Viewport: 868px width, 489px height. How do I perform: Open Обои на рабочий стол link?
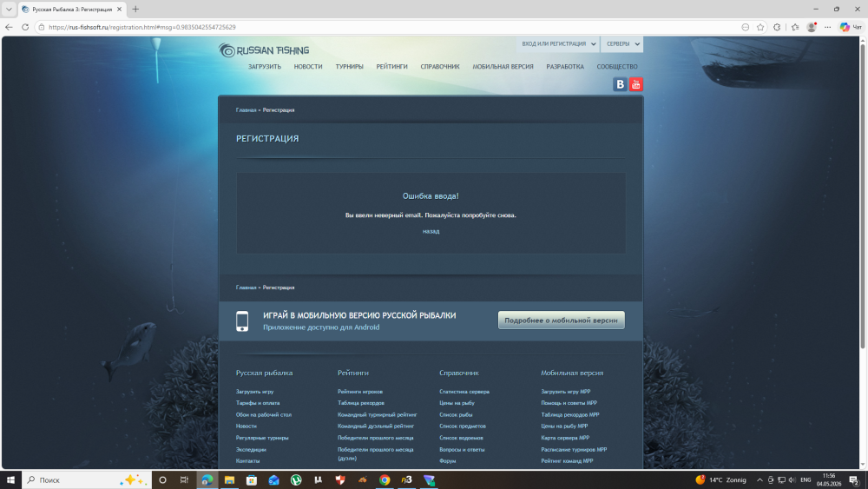264,415
